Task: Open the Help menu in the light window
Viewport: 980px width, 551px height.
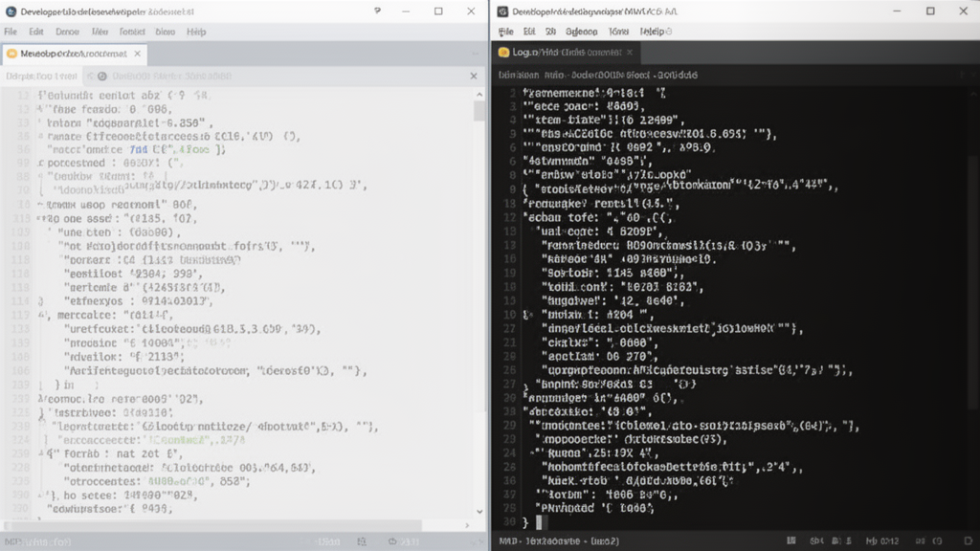Action: tap(196, 32)
